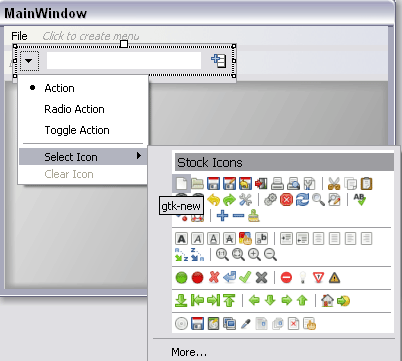Image resolution: width=402 pixels, height=361 pixels.
Task: Select the quit door-exit stock icon
Action: pos(261,183)
